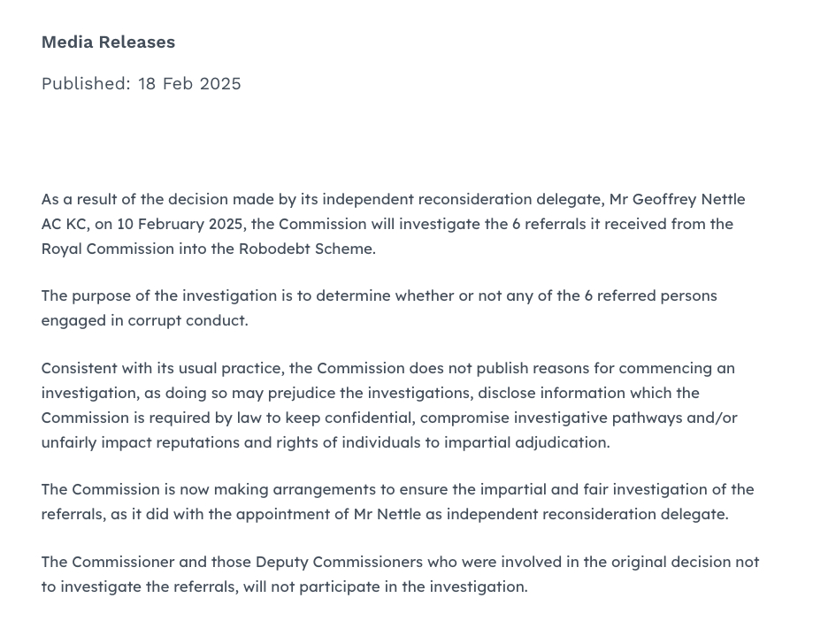Click the phrase 'engaged in corrupt conduct'

(144, 320)
